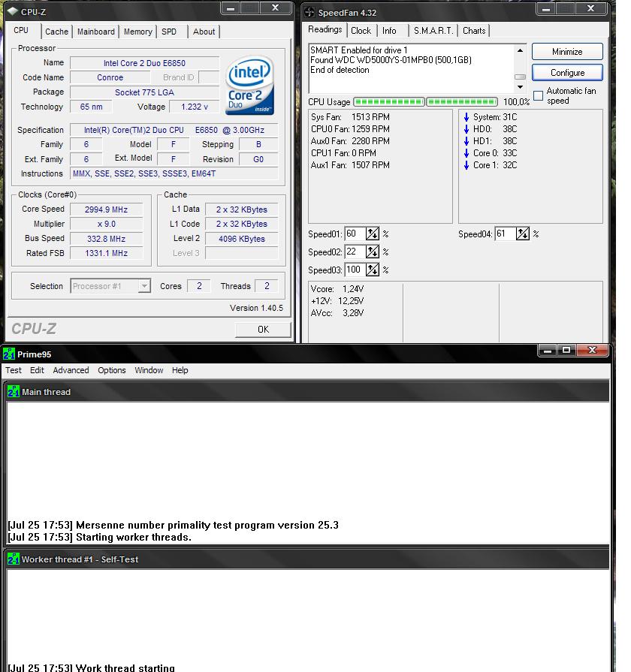Click the Bus Speed value 332.8 MHz
The height and width of the screenshot is (672, 631).
pos(107,239)
